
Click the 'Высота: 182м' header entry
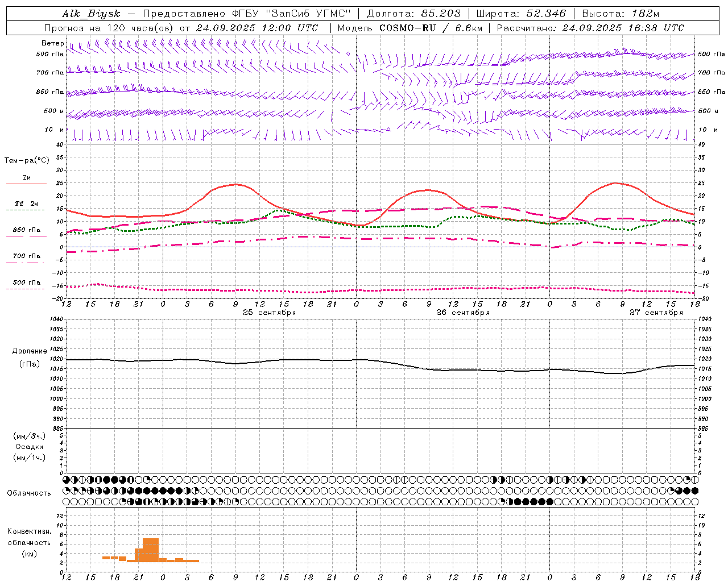[621, 14]
